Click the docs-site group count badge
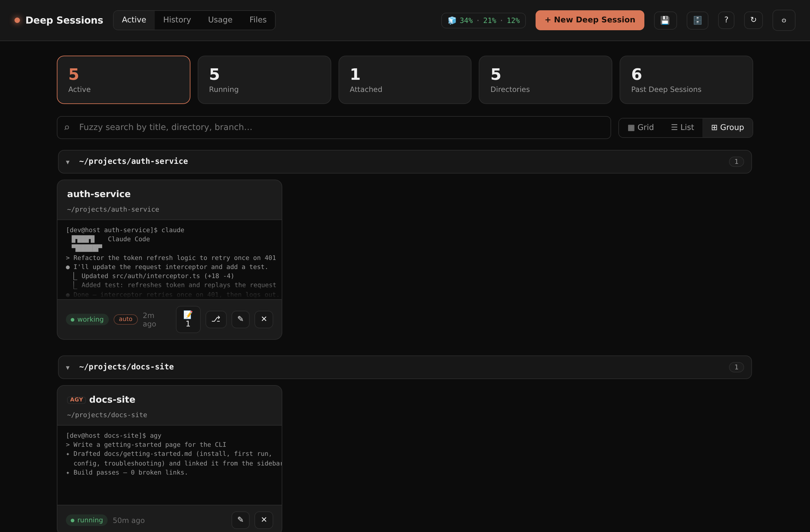 [x=736, y=367]
